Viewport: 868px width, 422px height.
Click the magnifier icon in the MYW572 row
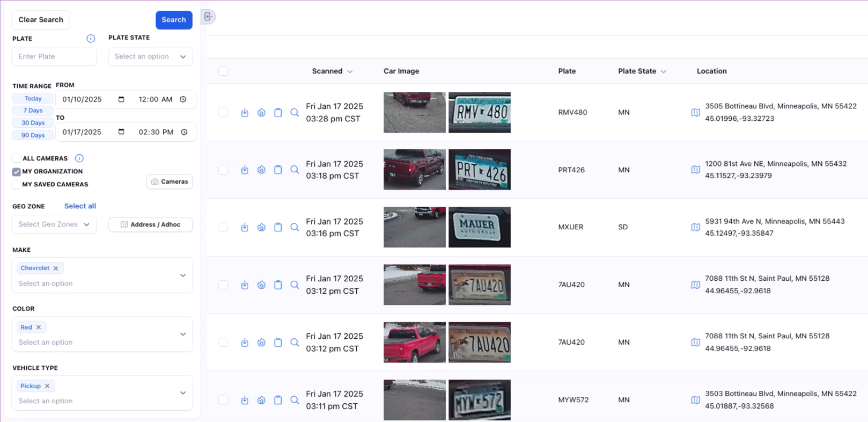click(295, 400)
